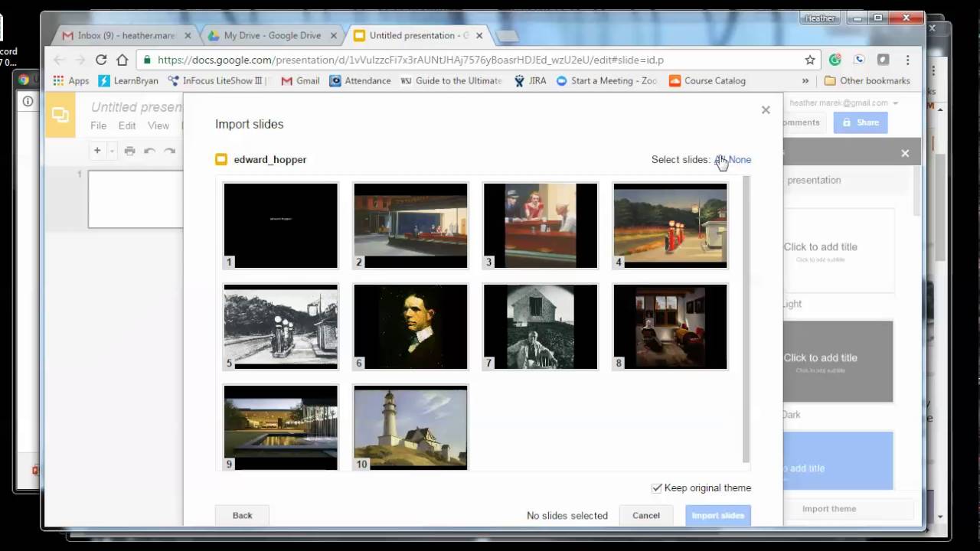Expand the bookmarks overflow chevron

tap(805, 80)
